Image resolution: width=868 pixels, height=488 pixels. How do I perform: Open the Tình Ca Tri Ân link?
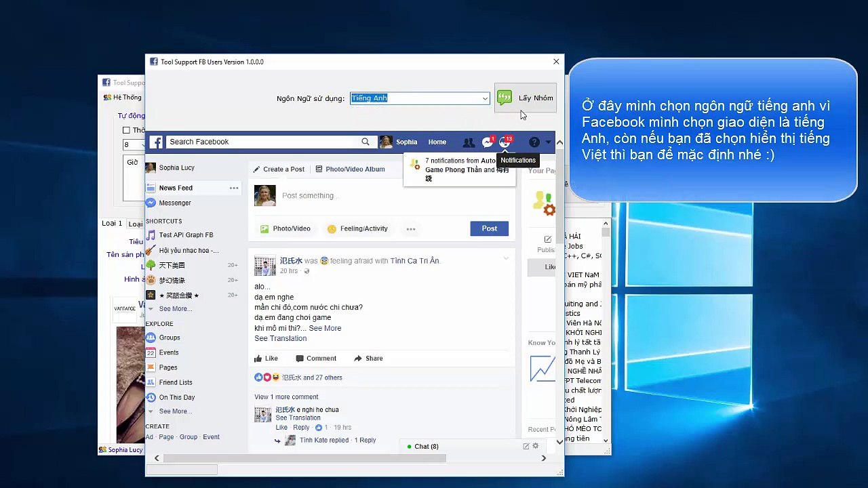coord(415,261)
